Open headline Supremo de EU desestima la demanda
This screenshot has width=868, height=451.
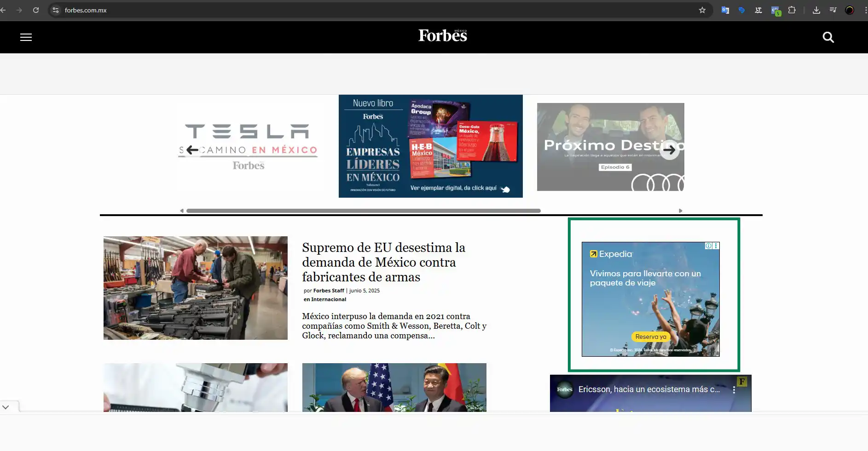pyautogui.click(x=384, y=262)
